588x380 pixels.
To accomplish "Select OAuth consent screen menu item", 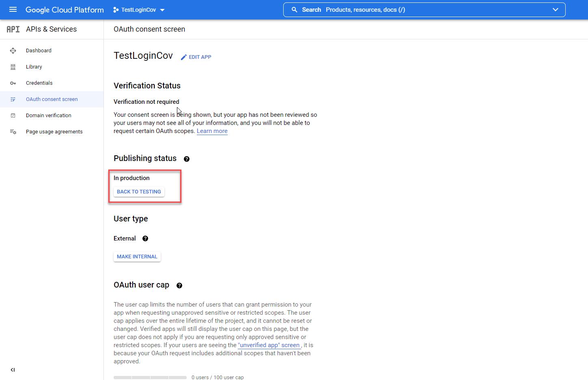I will pyautogui.click(x=52, y=99).
